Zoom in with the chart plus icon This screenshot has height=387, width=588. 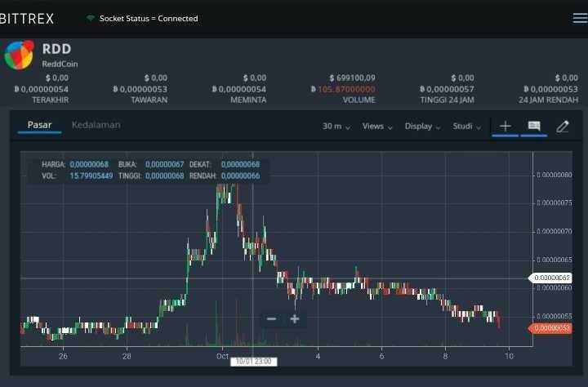[295, 319]
